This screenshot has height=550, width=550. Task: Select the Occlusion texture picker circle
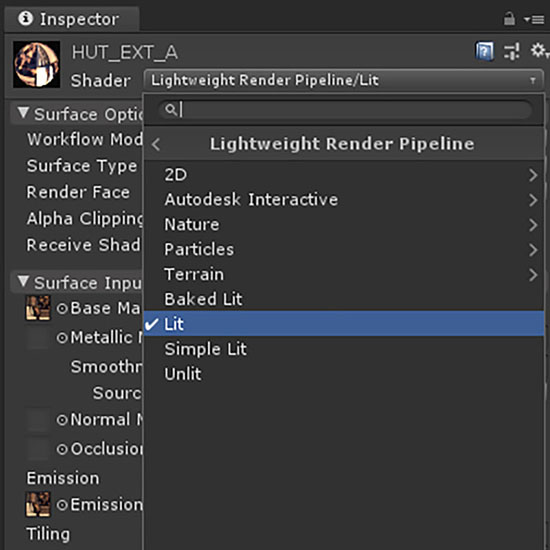coord(62,449)
